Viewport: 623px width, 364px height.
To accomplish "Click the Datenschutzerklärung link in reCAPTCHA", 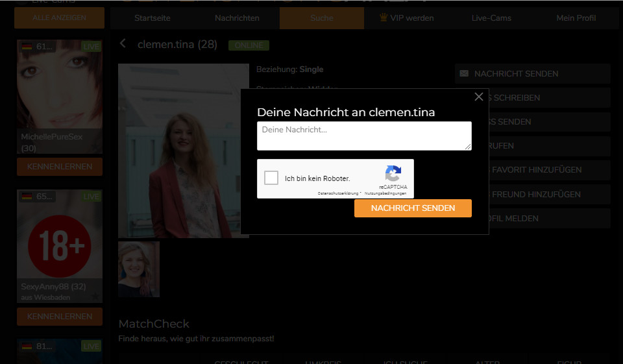I will pyautogui.click(x=339, y=193).
